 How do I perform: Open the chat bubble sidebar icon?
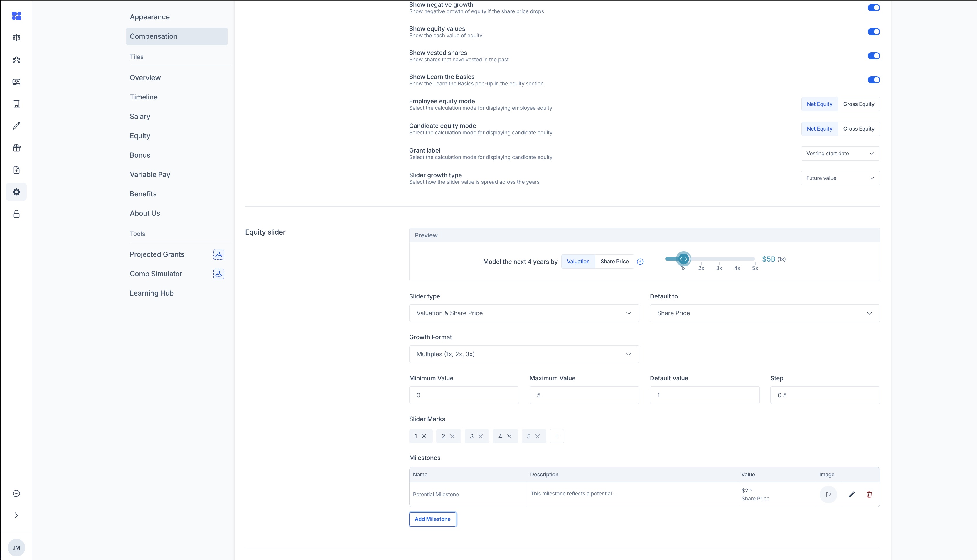point(16,493)
